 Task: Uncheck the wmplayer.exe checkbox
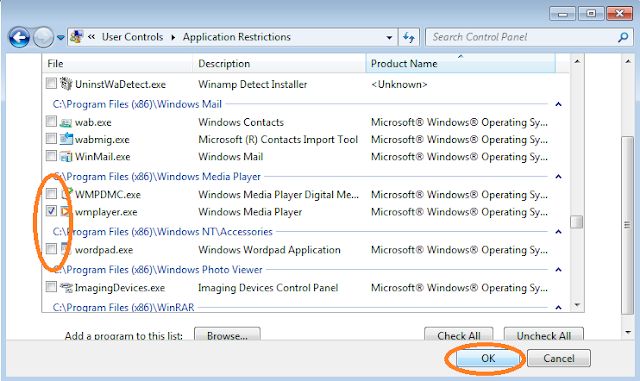51,211
